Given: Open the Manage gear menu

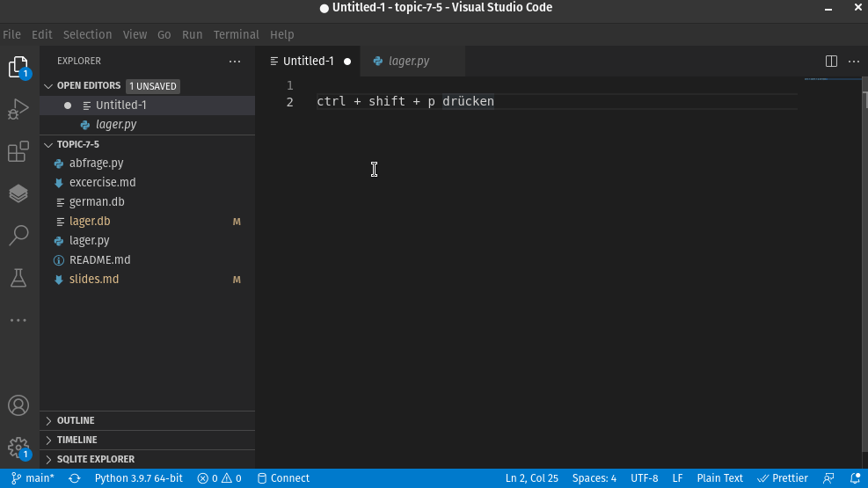Looking at the screenshot, I should (x=18, y=448).
